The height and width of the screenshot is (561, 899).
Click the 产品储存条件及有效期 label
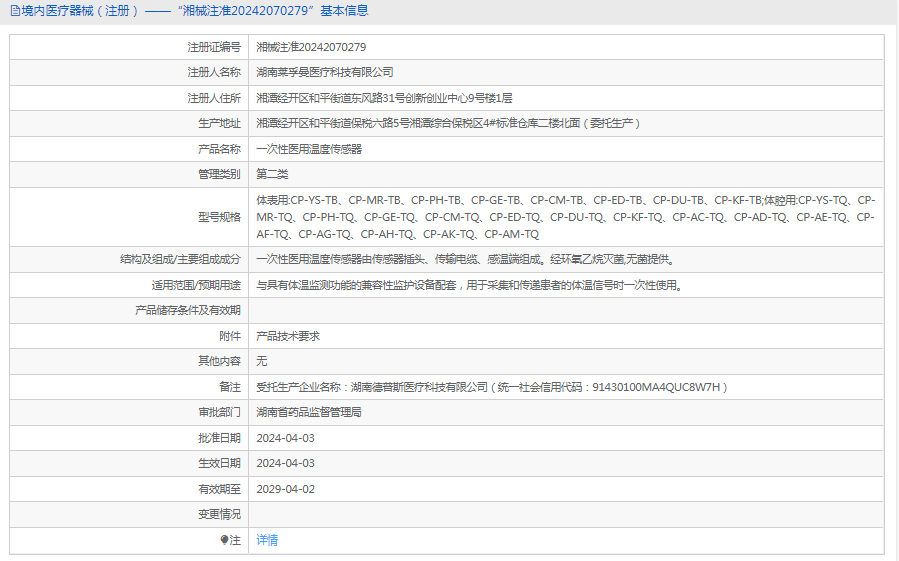click(188, 310)
